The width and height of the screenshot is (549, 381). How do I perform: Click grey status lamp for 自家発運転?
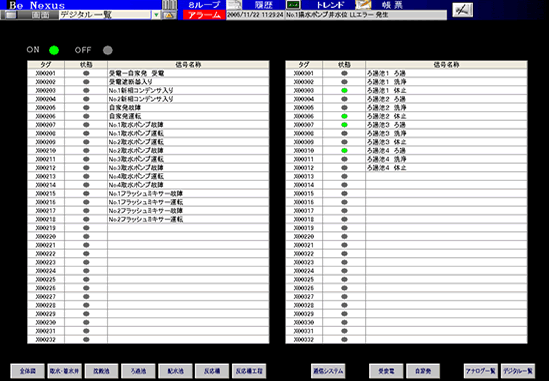point(86,116)
